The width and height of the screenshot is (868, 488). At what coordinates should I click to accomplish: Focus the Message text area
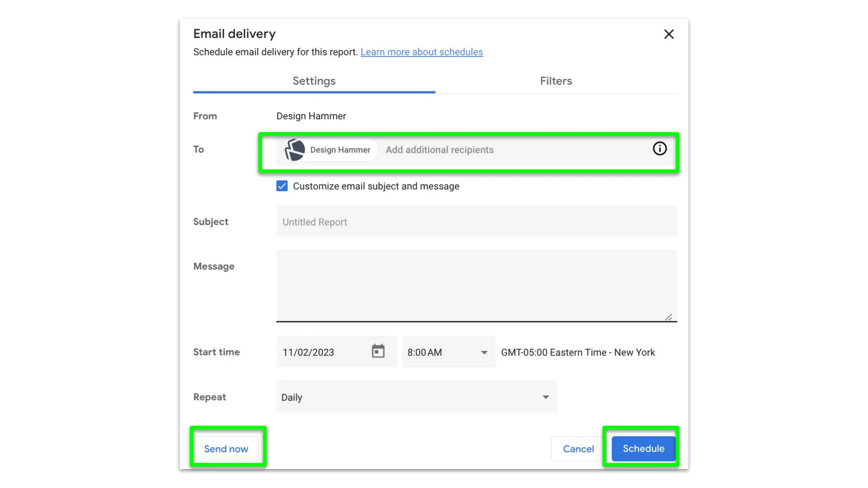coord(476,286)
